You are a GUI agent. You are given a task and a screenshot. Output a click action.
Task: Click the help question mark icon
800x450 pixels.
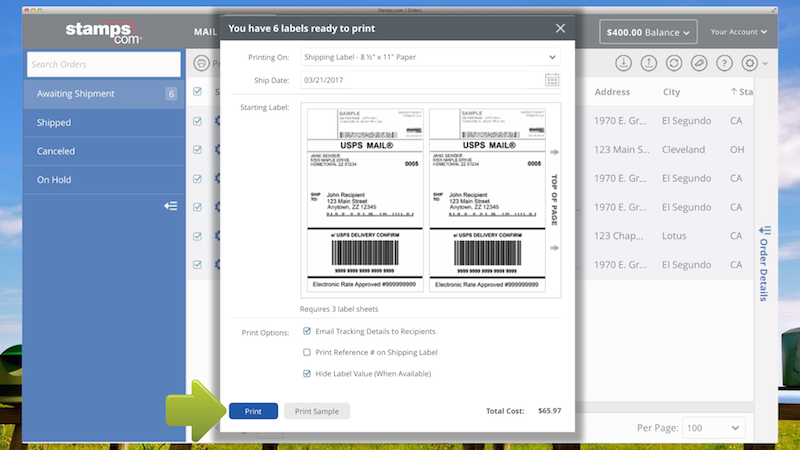click(x=723, y=63)
